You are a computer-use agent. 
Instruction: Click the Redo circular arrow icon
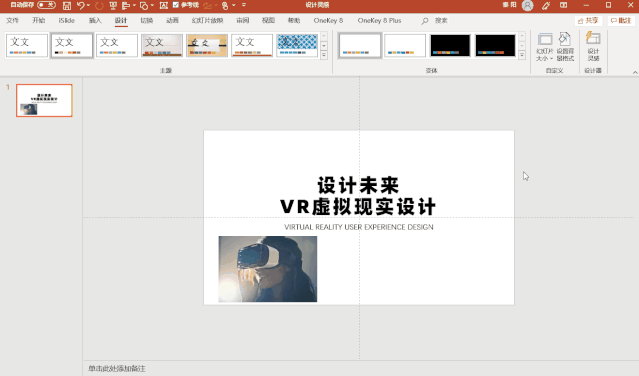(99, 5)
